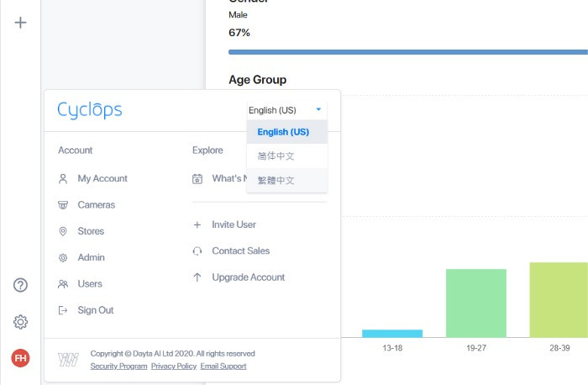This screenshot has height=385, width=588.
Task: Open the Email Support link
Action: click(223, 367)
